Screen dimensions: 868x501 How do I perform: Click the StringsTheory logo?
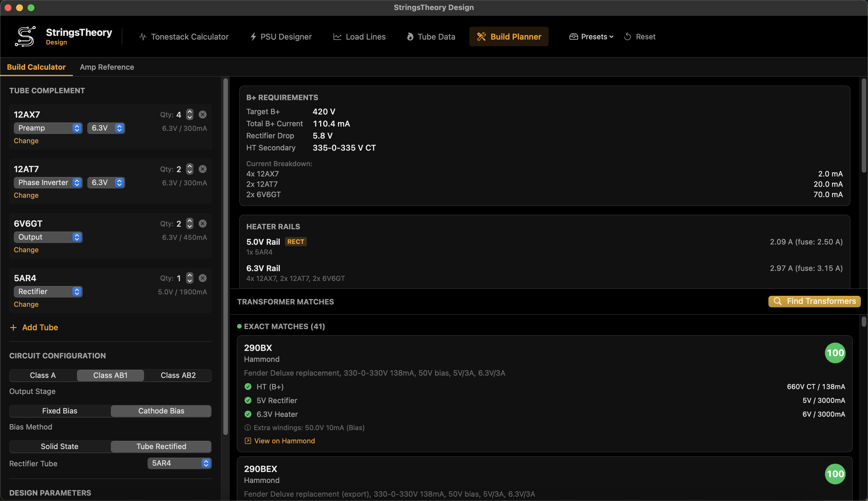[x=24, y=36]
